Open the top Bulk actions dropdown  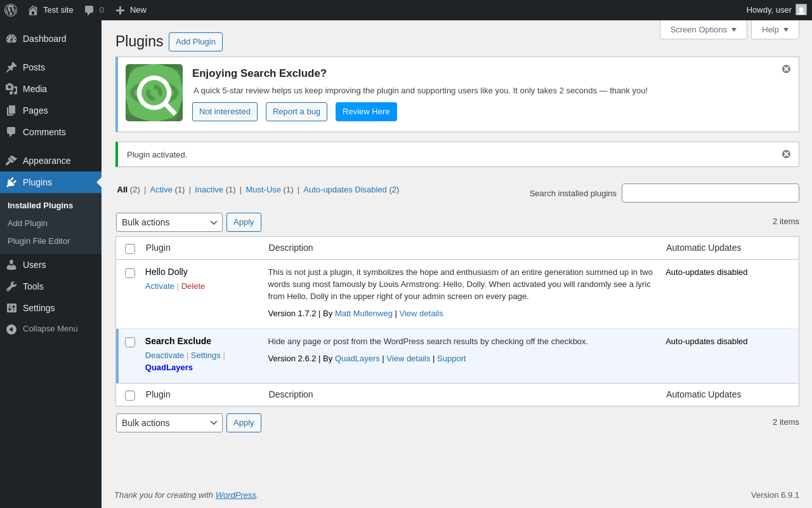169,222
